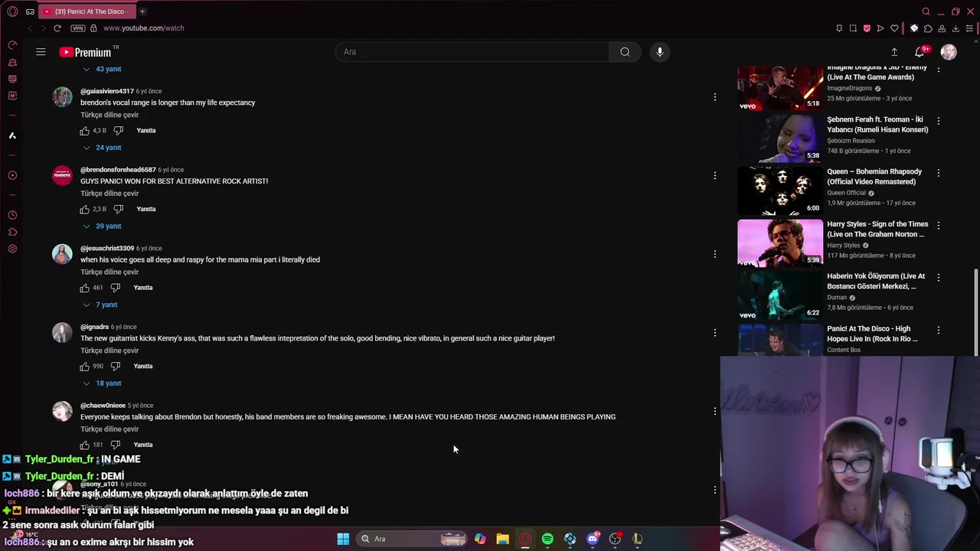Open options menu for @ignadrs comment
The height and width of the screenshot is (551, 980).
(714, 333)
